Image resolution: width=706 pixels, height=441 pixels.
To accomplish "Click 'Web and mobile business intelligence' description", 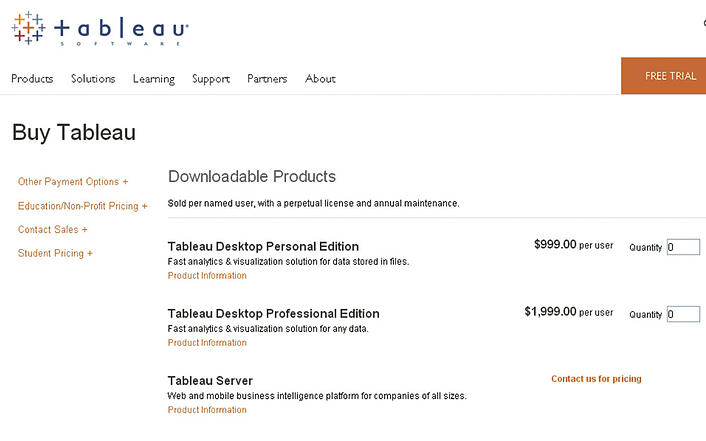I will coord(317,396).
